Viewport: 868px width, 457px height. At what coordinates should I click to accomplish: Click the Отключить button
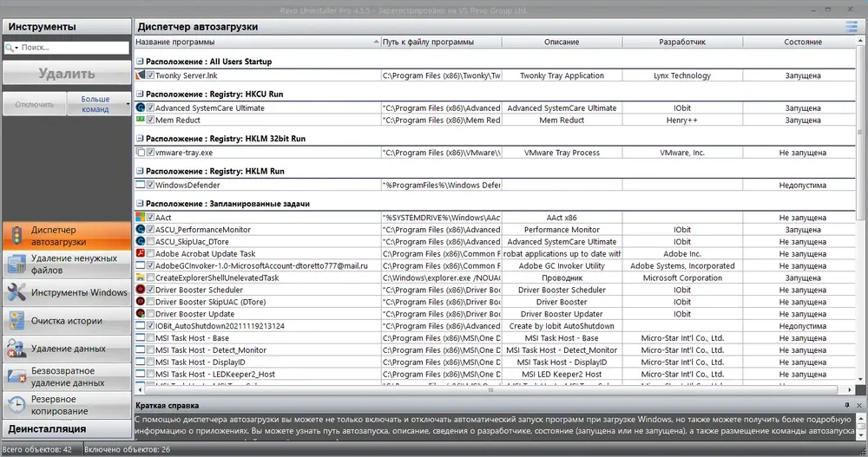[x=35, y=104]
